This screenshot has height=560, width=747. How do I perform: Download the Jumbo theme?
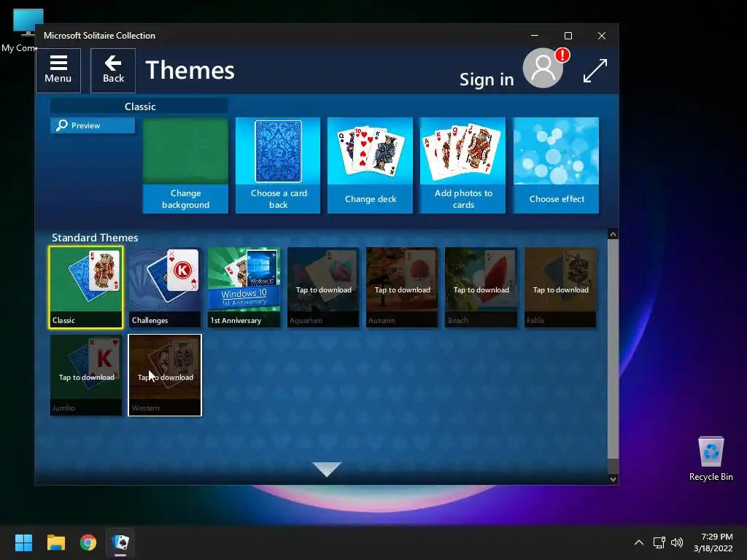[x=86, y=376]
